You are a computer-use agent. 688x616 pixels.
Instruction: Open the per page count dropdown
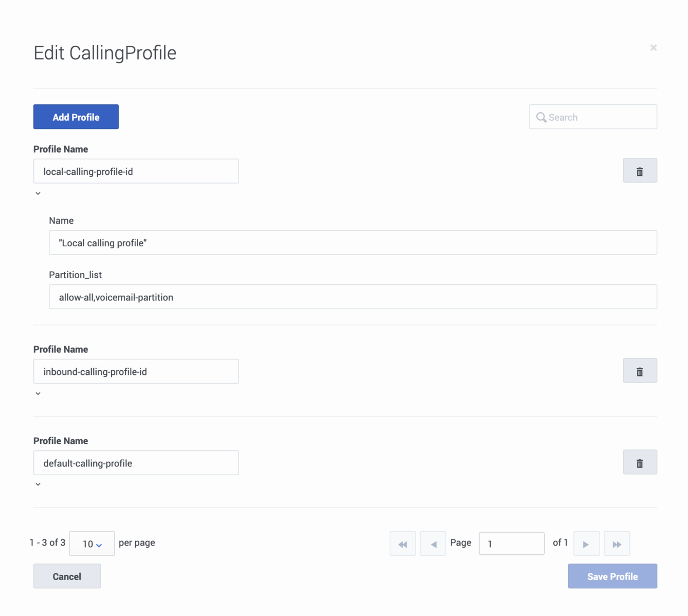92,543
